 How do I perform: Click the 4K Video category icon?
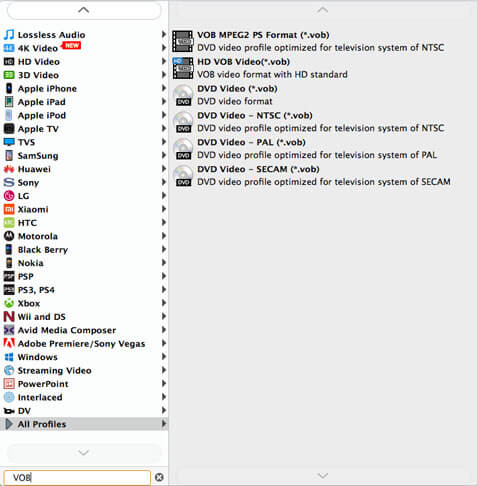9,48
